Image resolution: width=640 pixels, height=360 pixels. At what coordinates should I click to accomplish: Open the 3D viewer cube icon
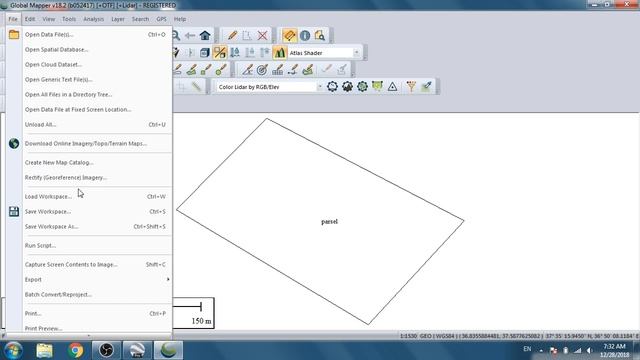[x=204, y=53]
